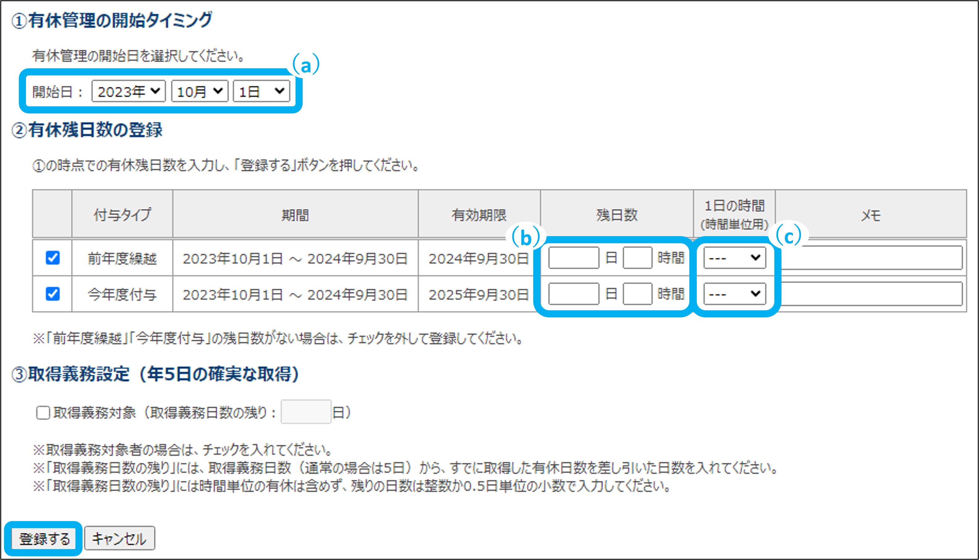The image size is (979, 560).
Task: Click remaining hours field for 今年度付与
Action: click(637, 294)
